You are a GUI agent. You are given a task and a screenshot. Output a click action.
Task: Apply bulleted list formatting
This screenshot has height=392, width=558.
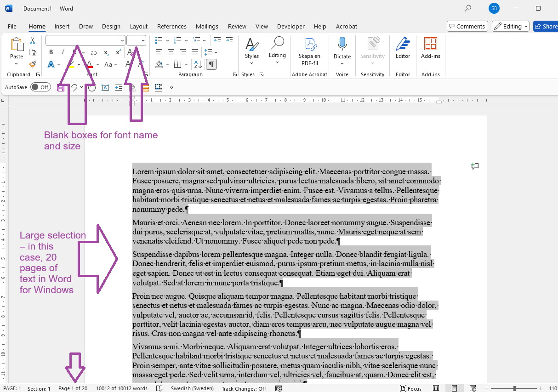pyautogui.click(x=159, y=40)
